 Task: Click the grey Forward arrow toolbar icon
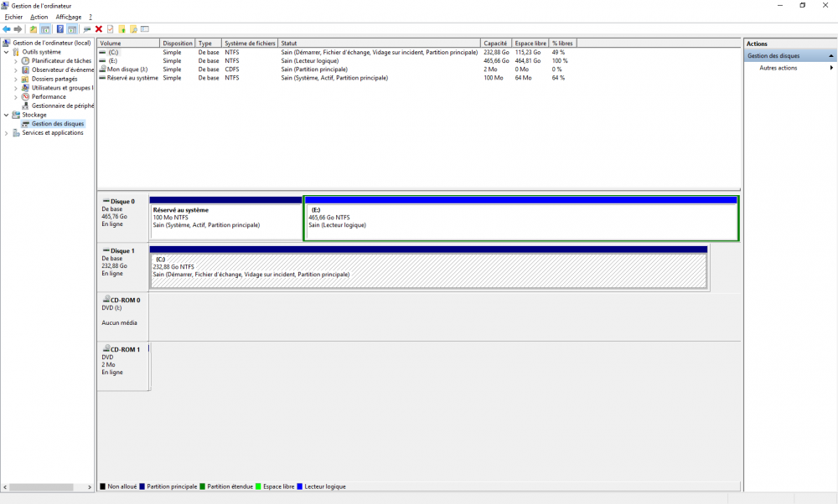(x=18, y=29)
